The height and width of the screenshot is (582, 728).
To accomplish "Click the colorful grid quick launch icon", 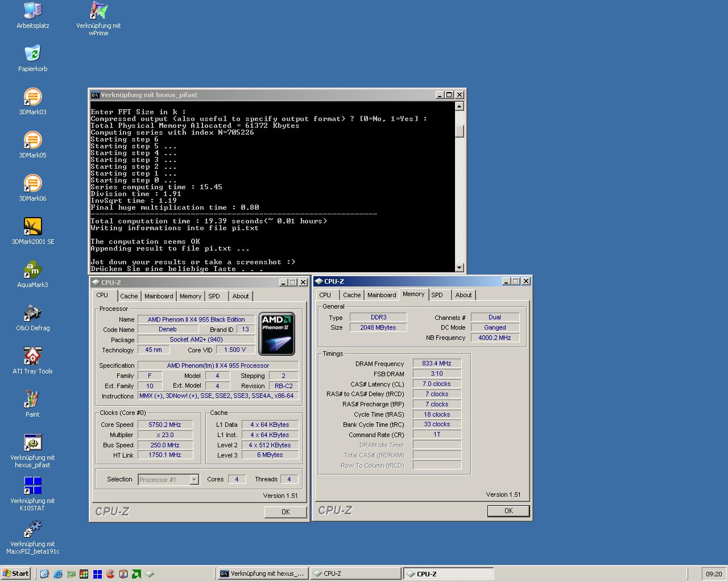I will 84,574.
